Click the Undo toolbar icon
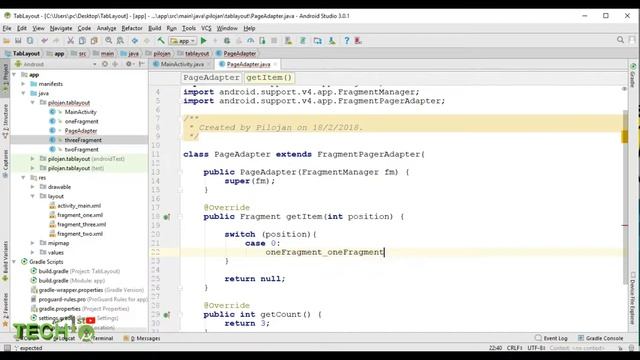The height and width of the screenshot is (360, 640). pos(44,41)
